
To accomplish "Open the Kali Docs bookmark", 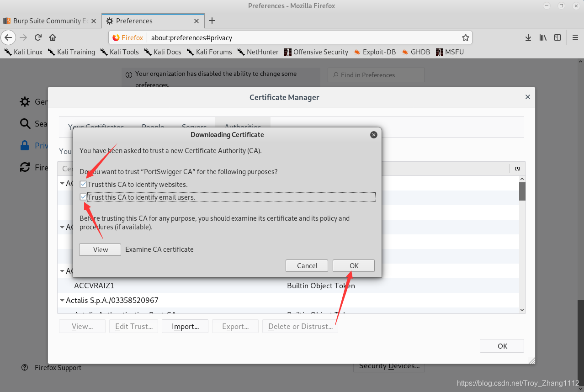I will [163, 52].
